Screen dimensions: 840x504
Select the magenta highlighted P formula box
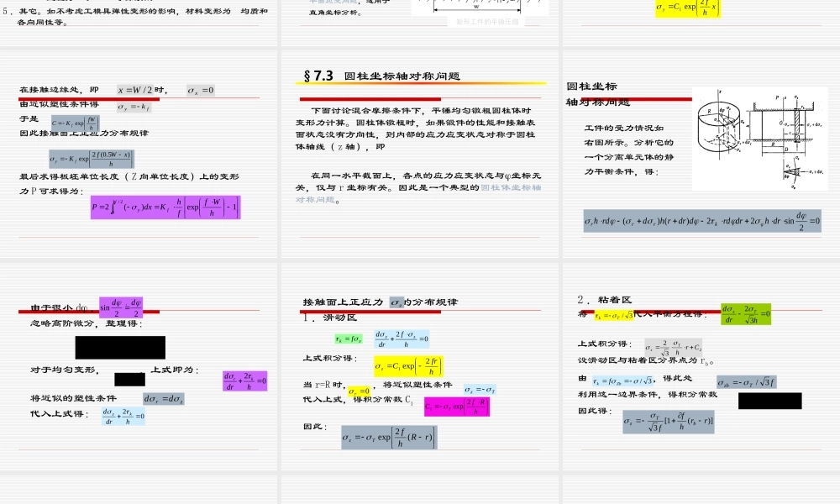(165, 207)
